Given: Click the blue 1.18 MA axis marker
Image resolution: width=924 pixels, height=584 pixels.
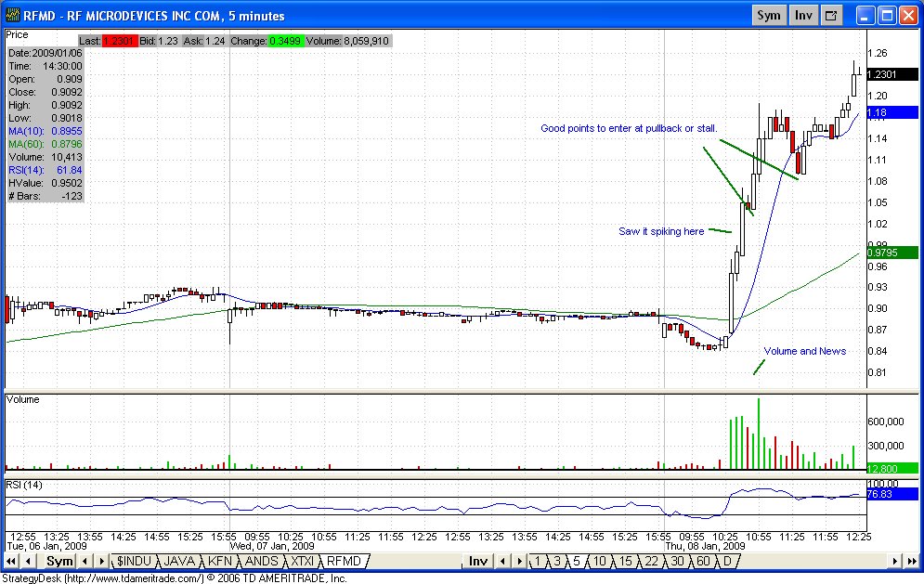Looking at the screenshot, I should pyautogui.click(x=892, y=112).
